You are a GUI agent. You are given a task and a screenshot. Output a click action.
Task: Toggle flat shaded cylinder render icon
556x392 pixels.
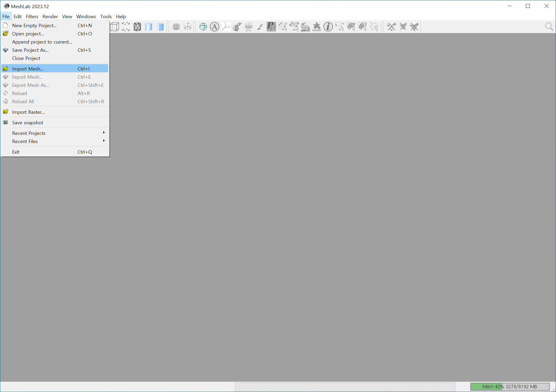(160, 27)
